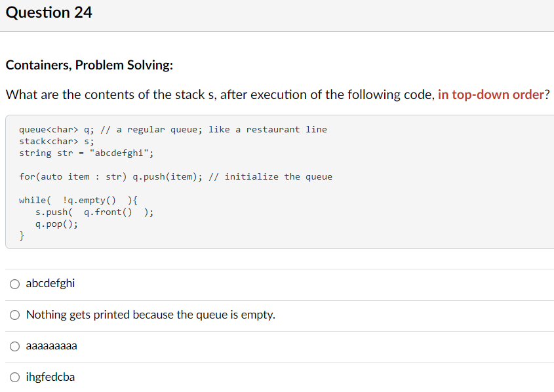Click the Question 24 heading
Image resolution: width=554 pixels, height=392 pixels.
click(49, 12)
